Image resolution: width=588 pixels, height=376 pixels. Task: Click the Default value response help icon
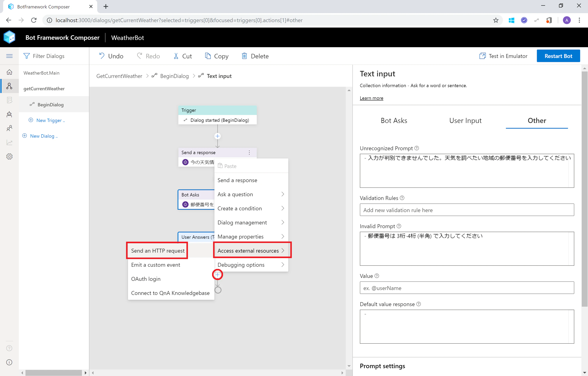pos(419,304)
